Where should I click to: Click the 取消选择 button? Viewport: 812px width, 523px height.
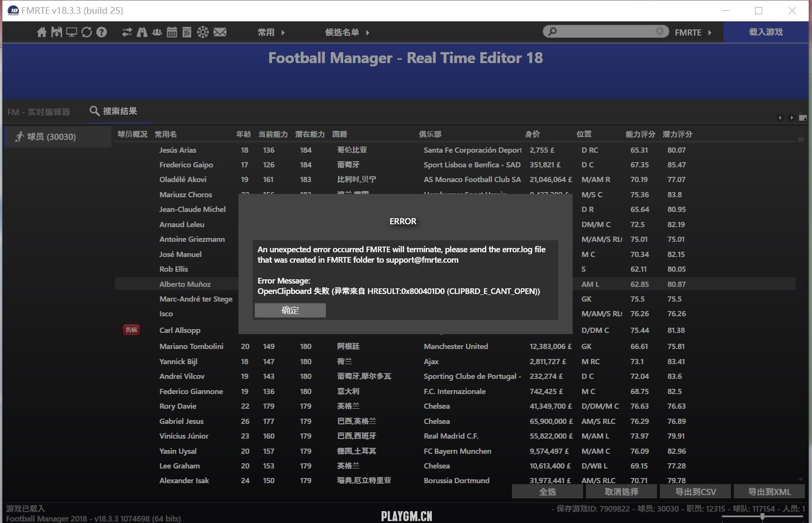pos(621,492)
